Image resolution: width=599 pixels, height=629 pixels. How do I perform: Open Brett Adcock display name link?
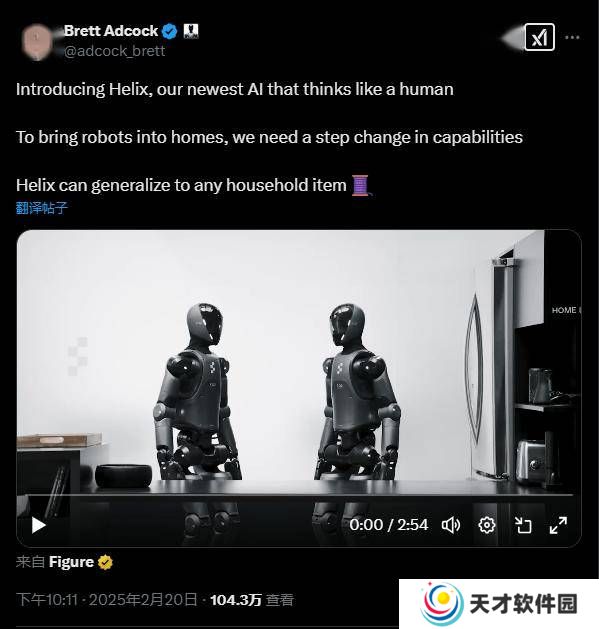pyautogui.click(x=111, y=31)
